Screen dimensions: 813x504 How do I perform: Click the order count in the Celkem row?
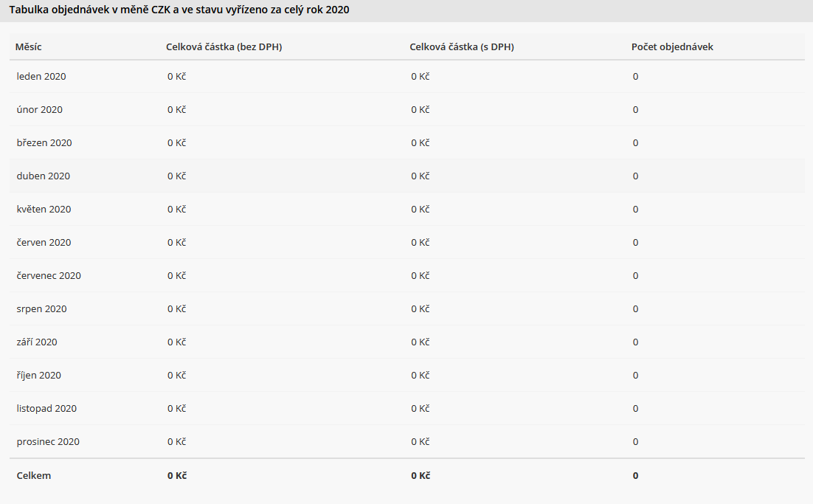coord(635,475)
